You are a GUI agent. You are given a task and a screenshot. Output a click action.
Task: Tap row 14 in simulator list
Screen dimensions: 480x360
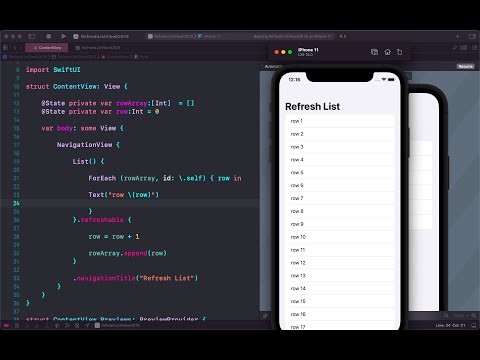click(340, 289)
